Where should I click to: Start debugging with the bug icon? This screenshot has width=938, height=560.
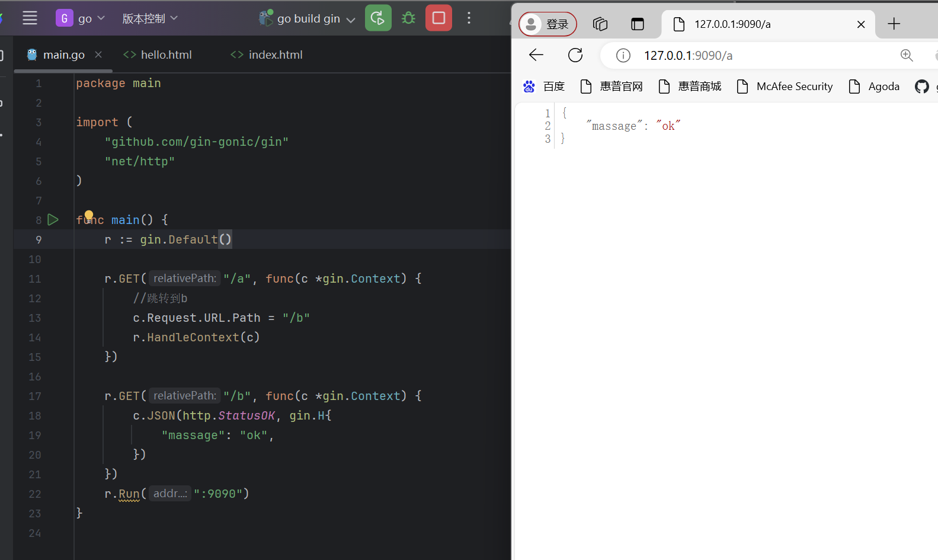408,18
